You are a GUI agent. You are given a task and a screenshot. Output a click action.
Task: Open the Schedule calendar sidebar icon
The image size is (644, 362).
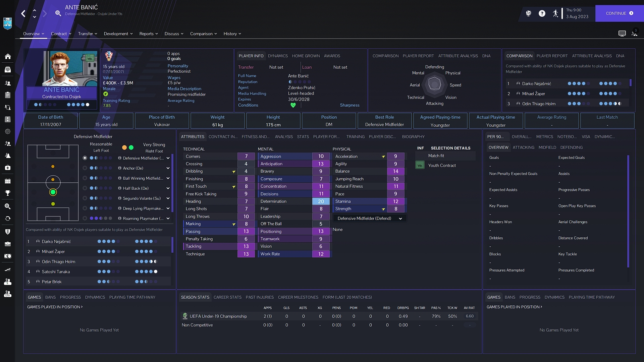[x=8, y=181]
